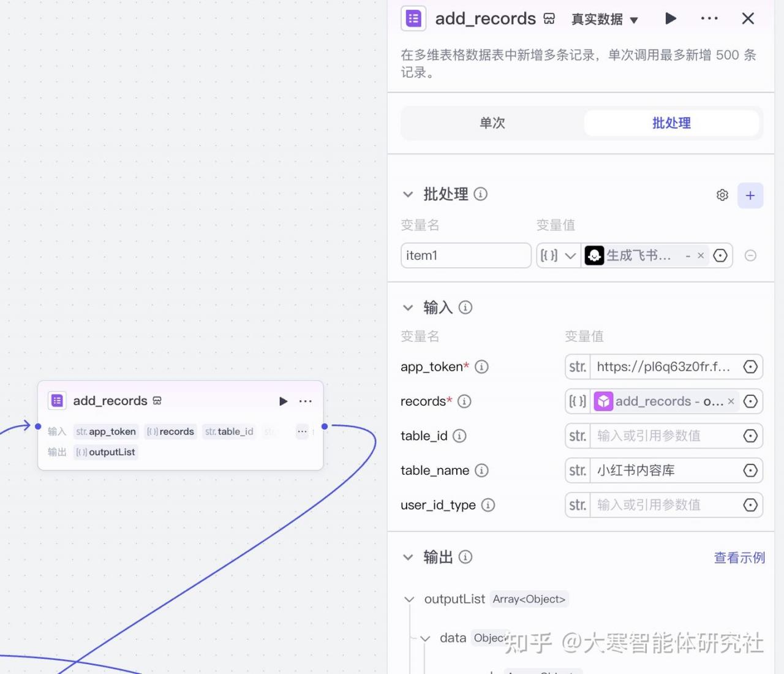Edit the item1 variable name field

pyautogui.click(x=466, y=256)
